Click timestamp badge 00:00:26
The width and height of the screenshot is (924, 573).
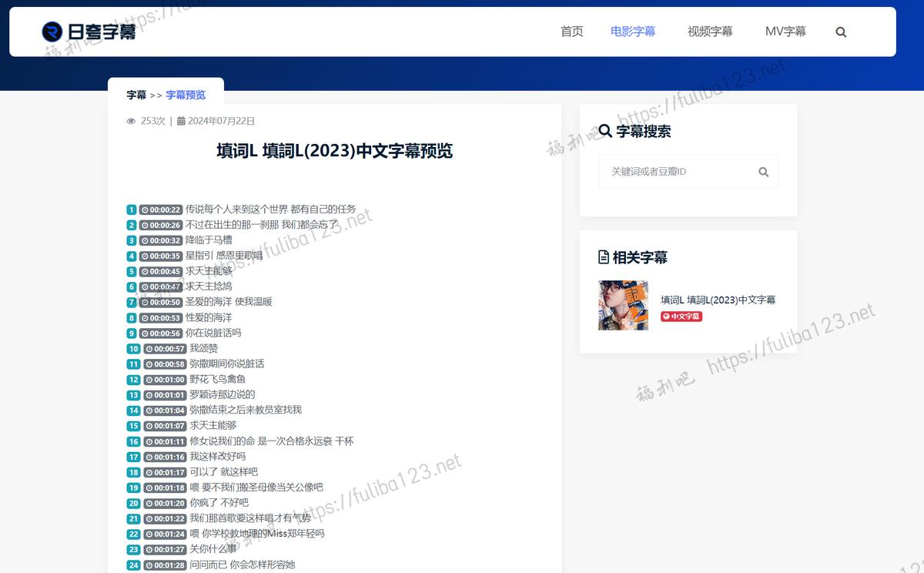tap(161, 225)
